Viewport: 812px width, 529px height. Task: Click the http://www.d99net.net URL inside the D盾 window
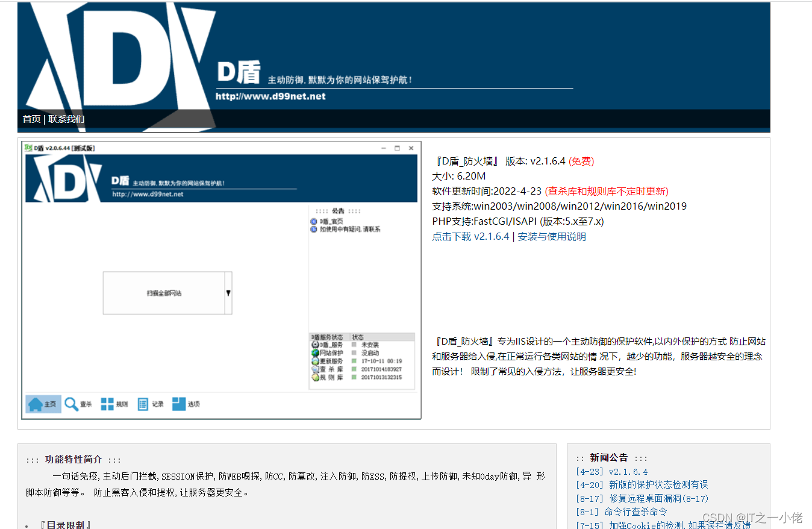point(148,194)
